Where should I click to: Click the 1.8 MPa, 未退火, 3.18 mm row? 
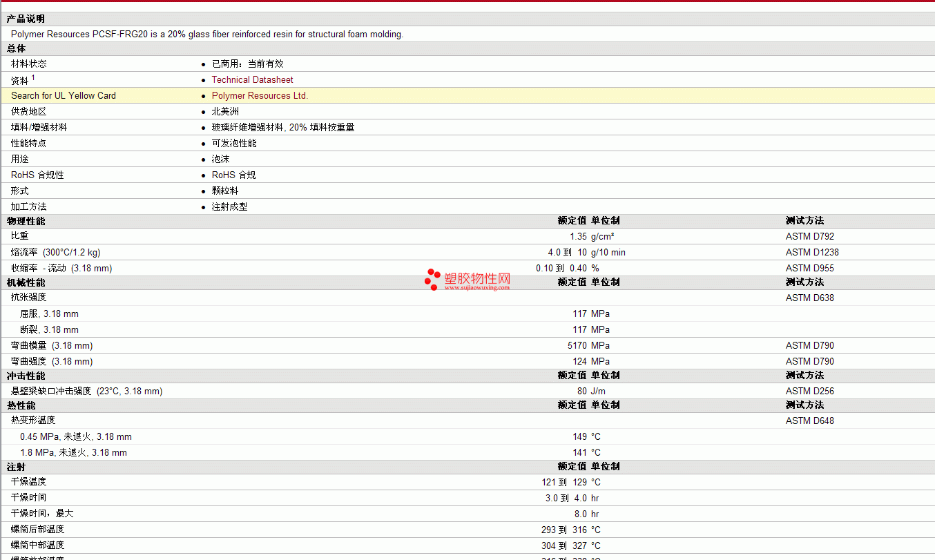pos(73,452)
